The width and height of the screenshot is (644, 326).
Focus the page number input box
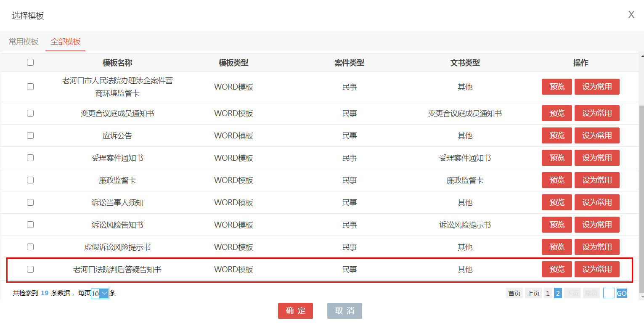[609, 293]
